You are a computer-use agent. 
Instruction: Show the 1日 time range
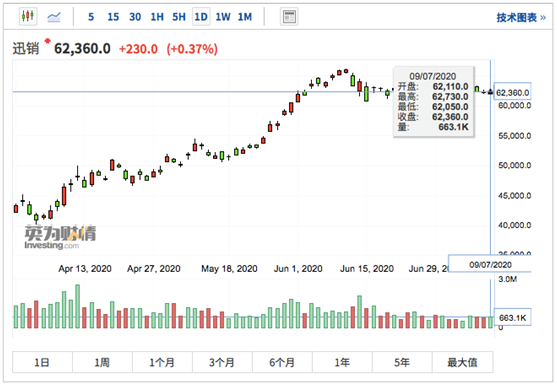point(42,362)
